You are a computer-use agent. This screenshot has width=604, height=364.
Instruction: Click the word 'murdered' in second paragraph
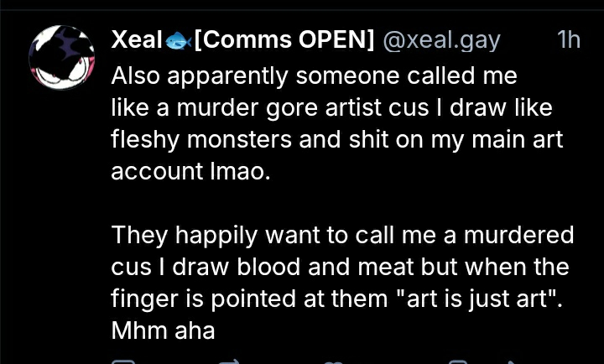click(523, 233)
